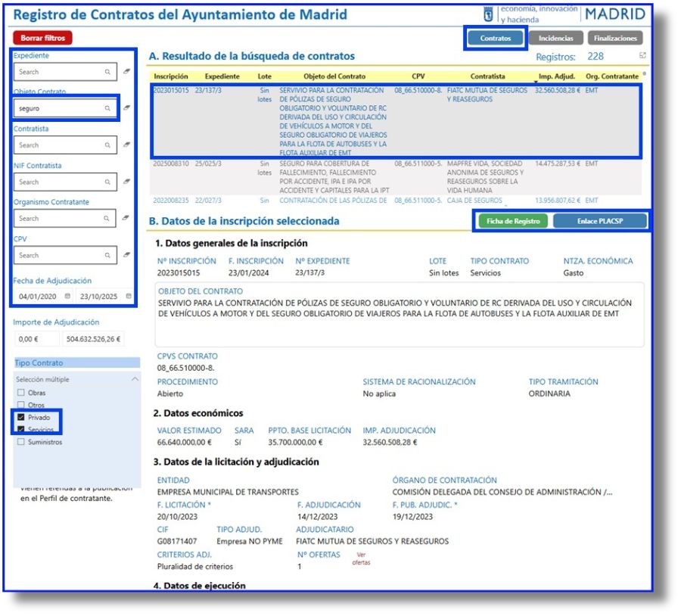
Task: Click the focus mode icon beside Registros count
Action: [642, 55]
